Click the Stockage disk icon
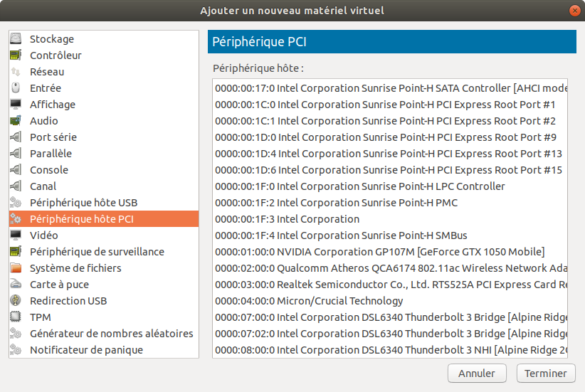Image resolution: width=585 pixels, height=392 pixels. pos(16,39)
